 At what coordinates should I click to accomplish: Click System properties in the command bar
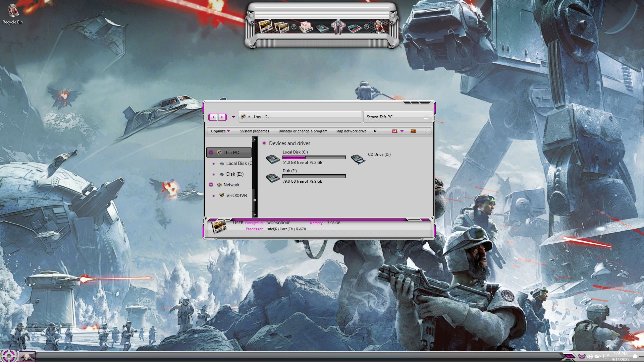(254, 131)
